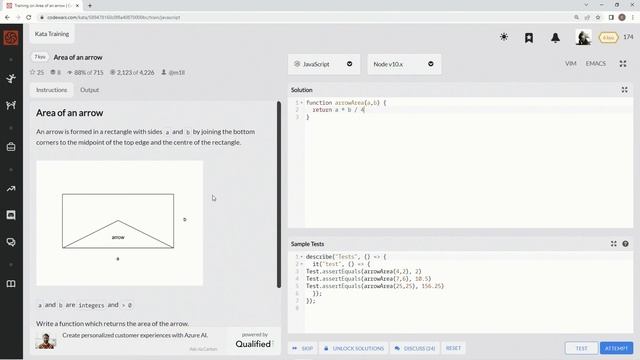
Task: Expand the Solution panel
Action: [x=624, y=90]
